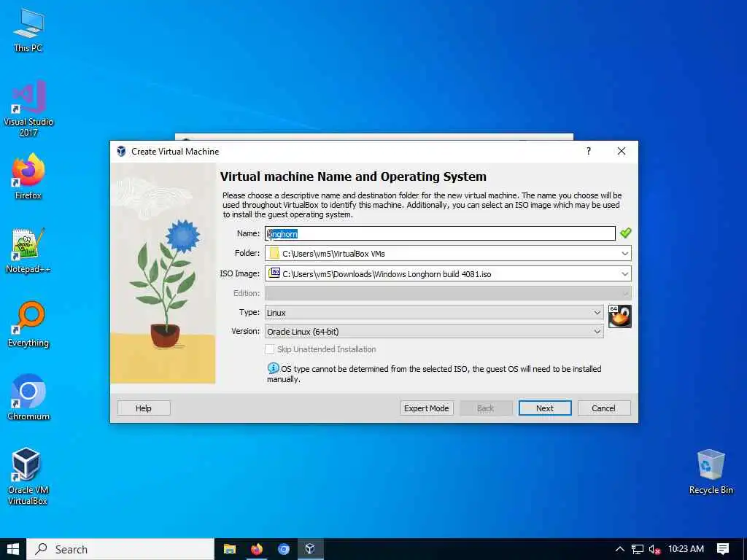Click the Cancel button
The height and width of the screenshot is (560, 747).
[603, 408]
